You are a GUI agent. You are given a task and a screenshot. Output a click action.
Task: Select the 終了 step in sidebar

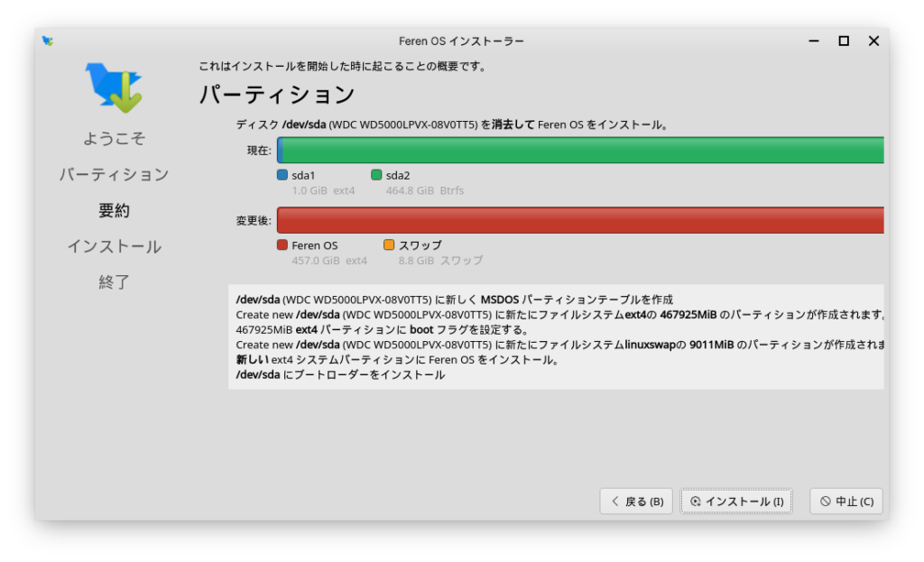114,282
